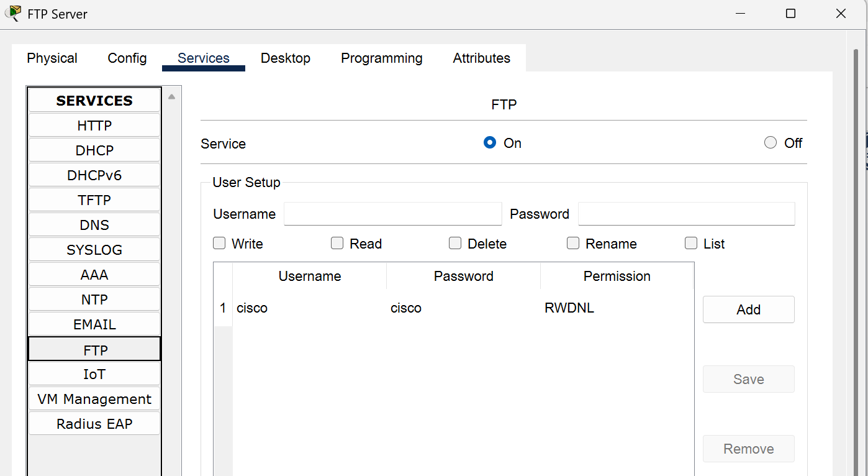Open the DNS service page

point(94,224)
